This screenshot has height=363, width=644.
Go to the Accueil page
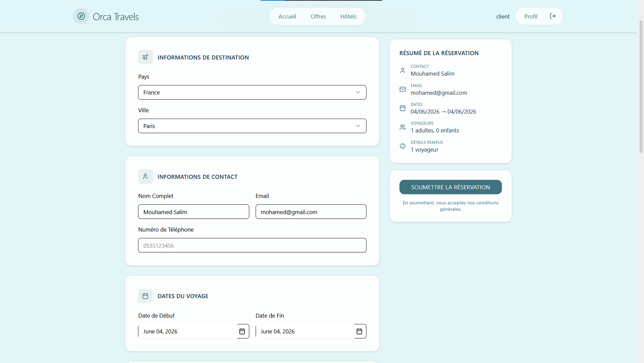coord(287,16)
